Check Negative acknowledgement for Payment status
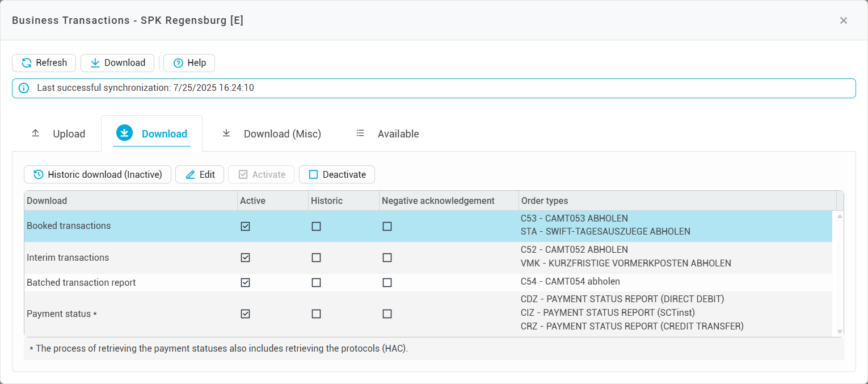 click(387, 314)
